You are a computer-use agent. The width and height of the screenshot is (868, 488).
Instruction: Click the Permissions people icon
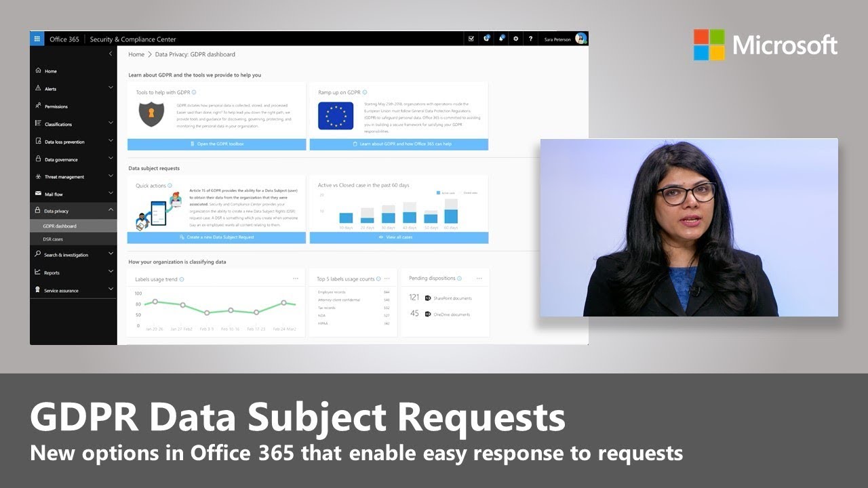pyautogui.click(x=38, y=106)
